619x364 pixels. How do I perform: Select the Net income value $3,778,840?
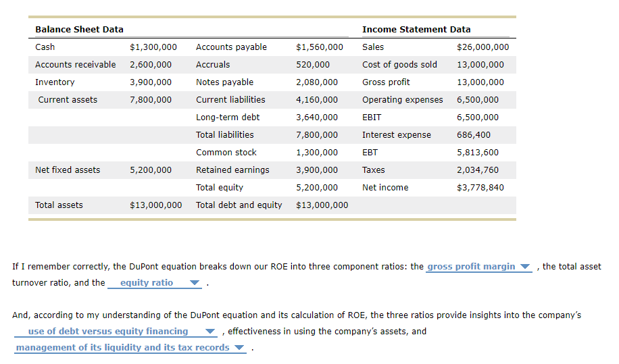[480, 188]
